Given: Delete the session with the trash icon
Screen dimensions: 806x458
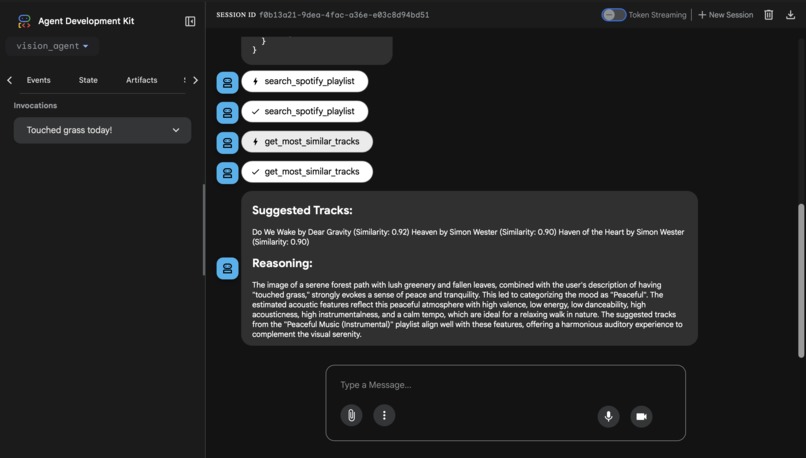Looking at the screenshot, I should pyautogui.click(x=768, y=15).
